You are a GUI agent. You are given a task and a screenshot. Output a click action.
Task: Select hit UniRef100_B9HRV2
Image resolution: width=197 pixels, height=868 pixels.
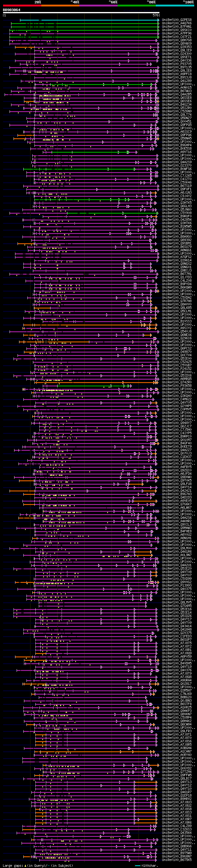pyautogui.click(x=176, y=799)
